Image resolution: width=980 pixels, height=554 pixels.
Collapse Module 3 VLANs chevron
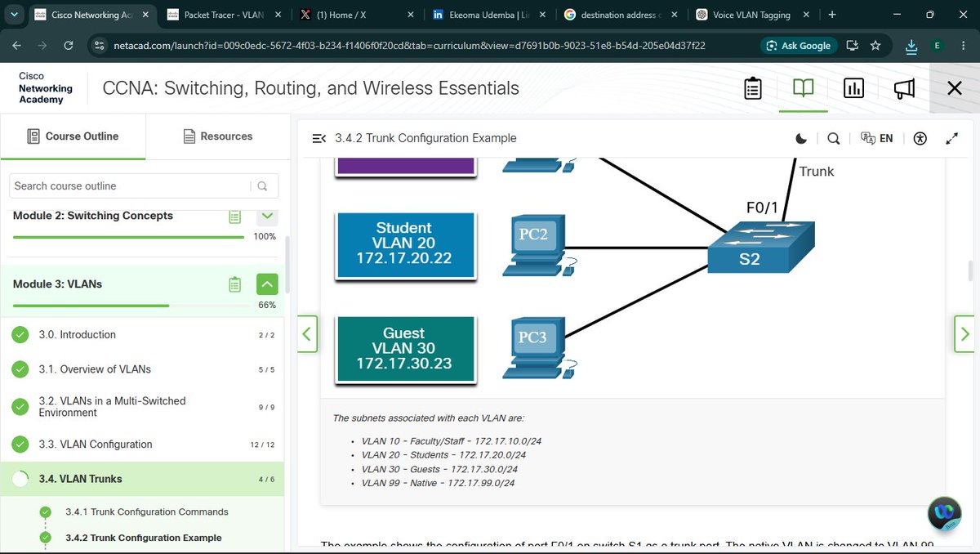[267, 284]
